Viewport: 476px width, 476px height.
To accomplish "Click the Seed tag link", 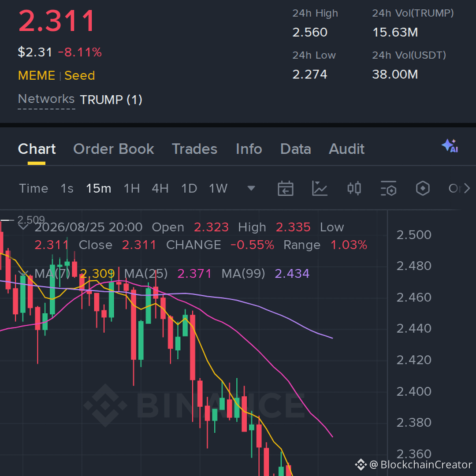I will tap(79, 75).
